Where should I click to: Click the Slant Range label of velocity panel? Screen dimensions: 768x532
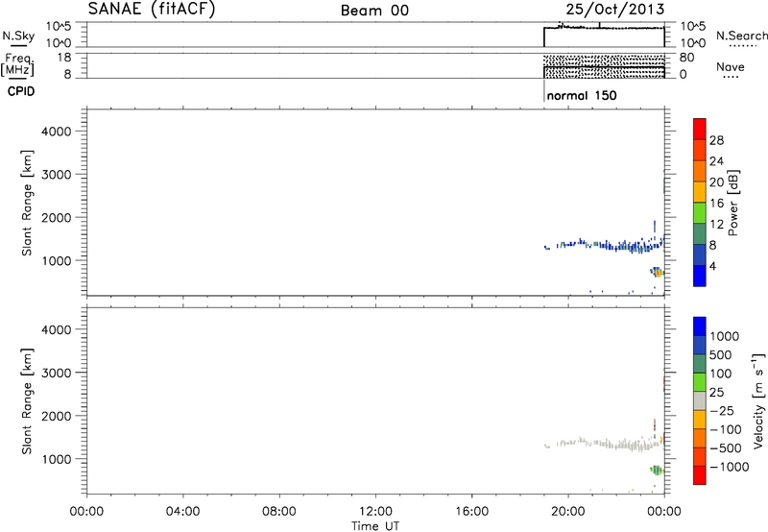27,401
